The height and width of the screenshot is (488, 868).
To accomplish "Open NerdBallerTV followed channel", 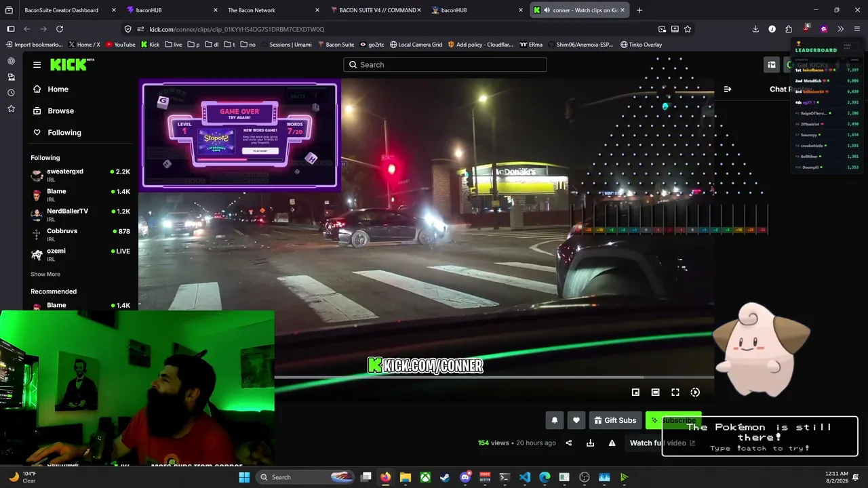I will [x=81, y=215].
